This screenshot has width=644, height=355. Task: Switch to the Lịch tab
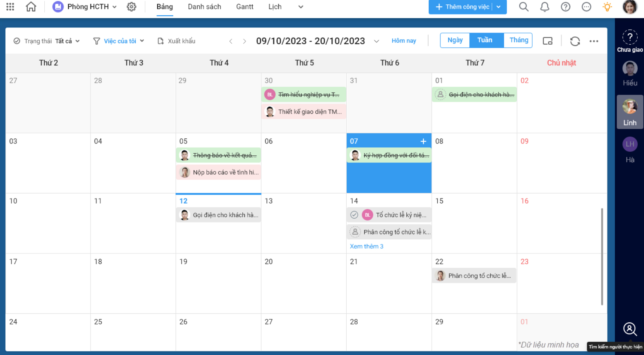[x=275, y=7]
